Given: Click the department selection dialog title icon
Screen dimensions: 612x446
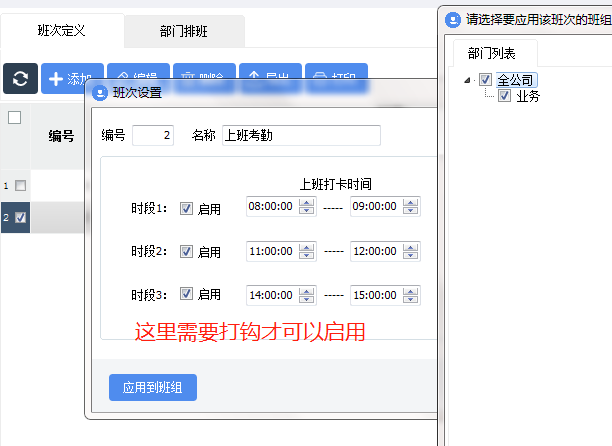Looking at the screenshot, I should 453,20.
